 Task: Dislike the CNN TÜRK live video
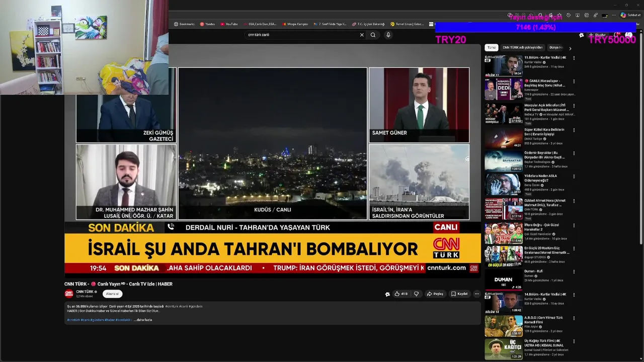[416, 294]
